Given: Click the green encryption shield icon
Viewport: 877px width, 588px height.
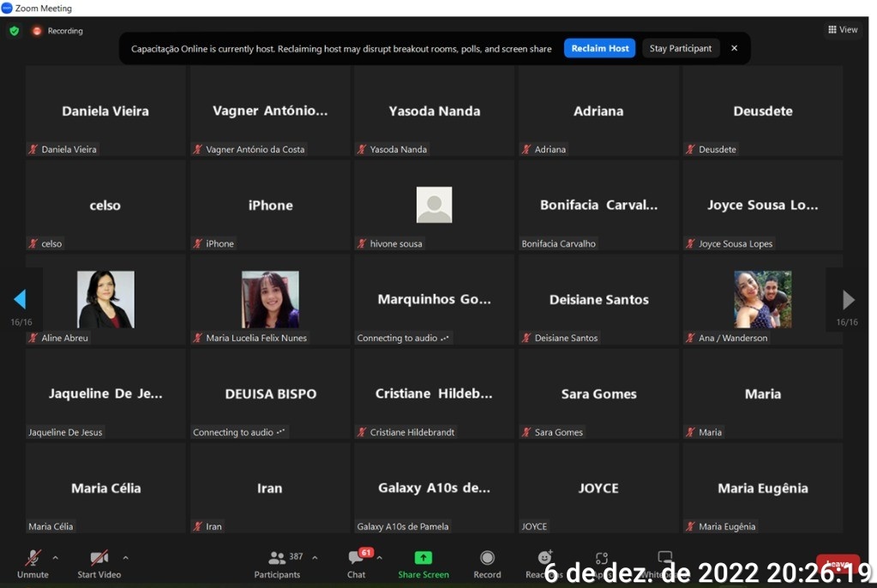Looking at the screenshot, I should click(14, 31).
